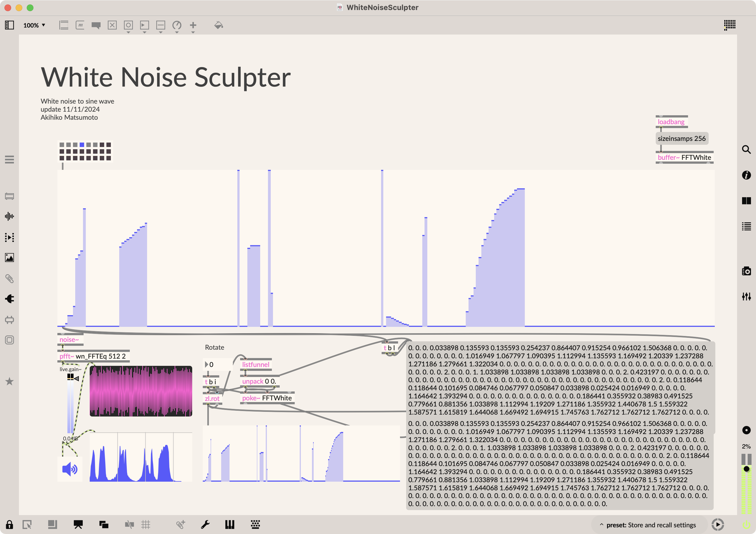Image resolution: width=756 pixels, height=534 pixels.
Task: Expand the Add object plus menu
Action: [x=193, y=26]
